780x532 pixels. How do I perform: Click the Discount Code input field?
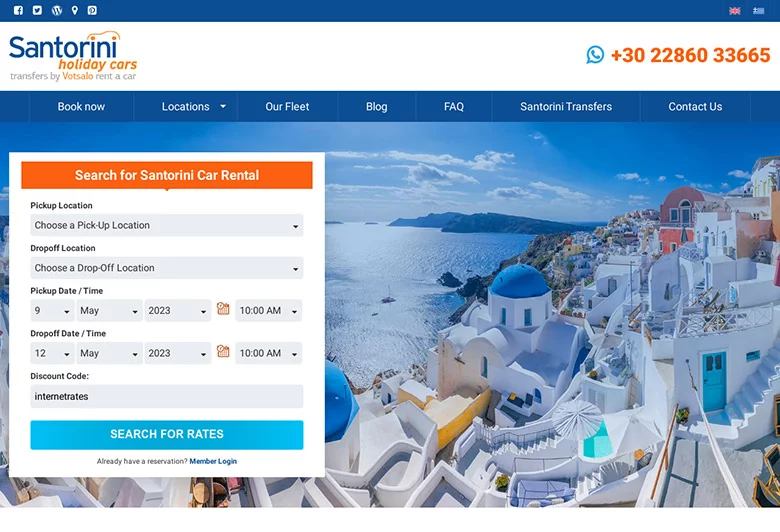[167, 397]
